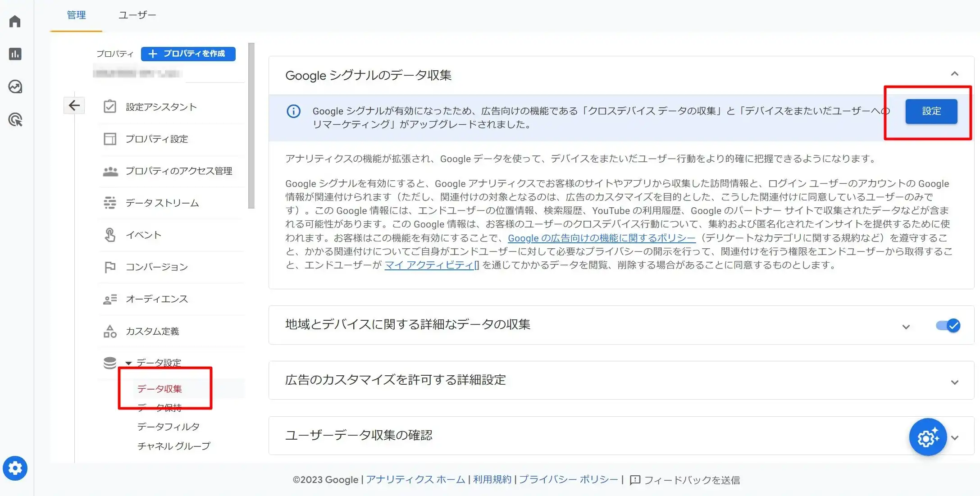
Task: Click the back arrow next to property menu
Action: click(x=74, y=105)
